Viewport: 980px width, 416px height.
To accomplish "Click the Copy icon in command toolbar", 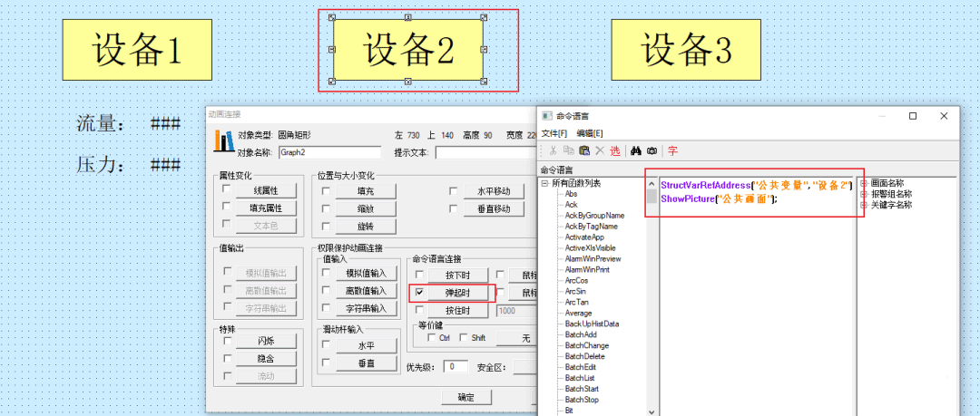I will (568, 150).
